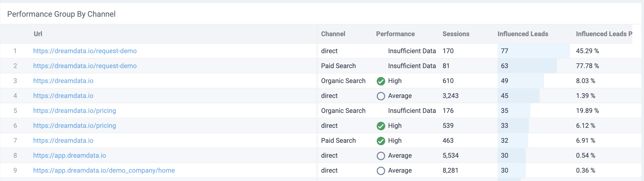Click the 49 influenced leads bar cell

(521, 81)
